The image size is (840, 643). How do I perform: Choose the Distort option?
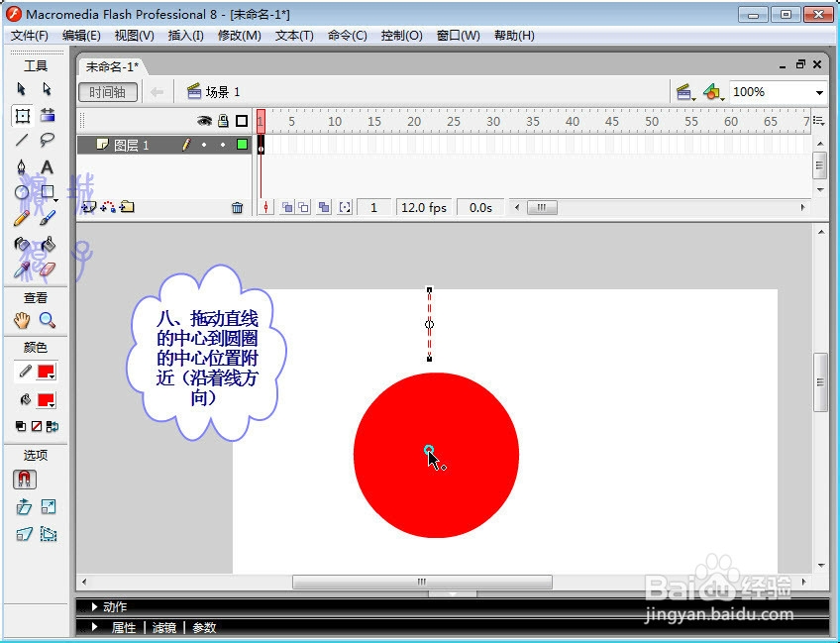[24, 534]
